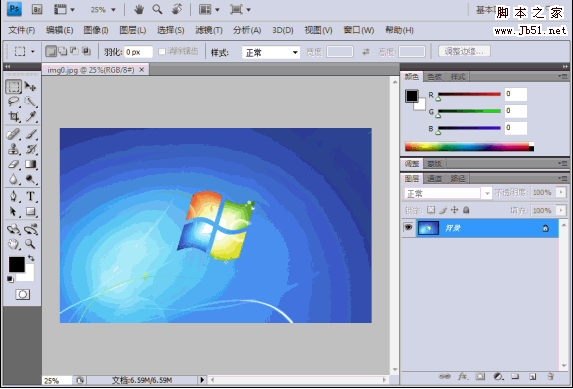573x389 pixels.
Task: Open the layer blend mode dropdown
Action: coord(448,193)
